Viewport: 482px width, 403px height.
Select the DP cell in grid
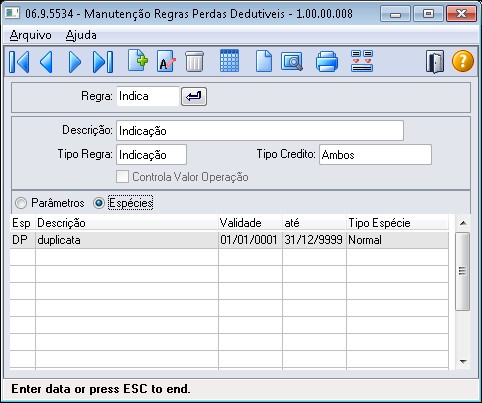tap(22, 240)
